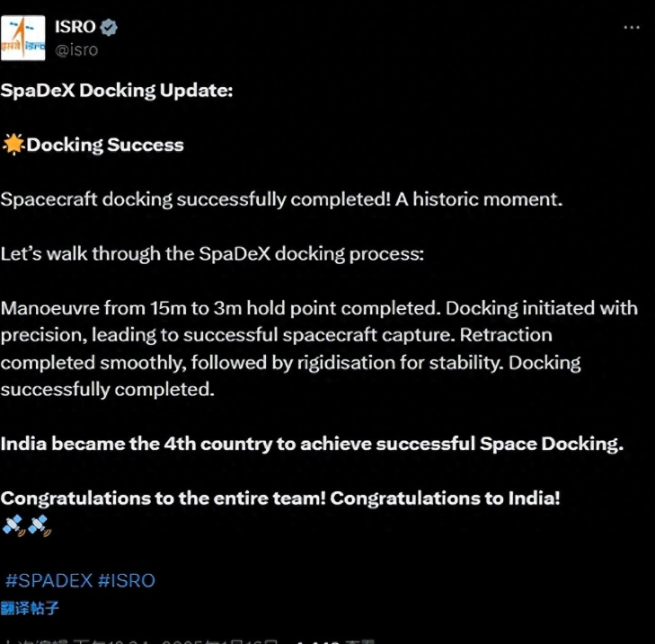This screenshot has height=644, width=655.
Task: Open the three-dot more options menu
Action: click(631, 28)
